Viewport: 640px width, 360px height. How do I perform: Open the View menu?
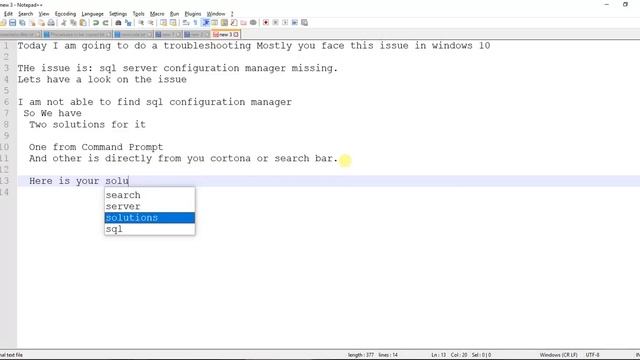44,14
